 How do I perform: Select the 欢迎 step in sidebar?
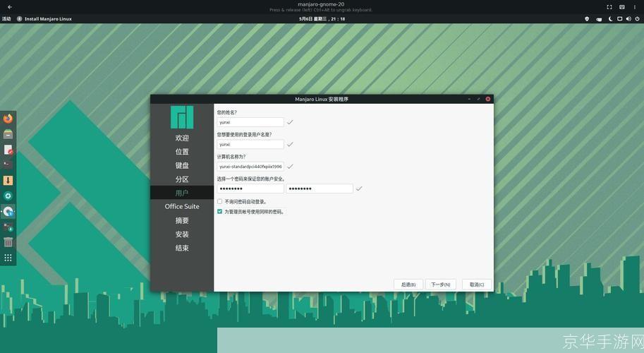pos(182,138)
